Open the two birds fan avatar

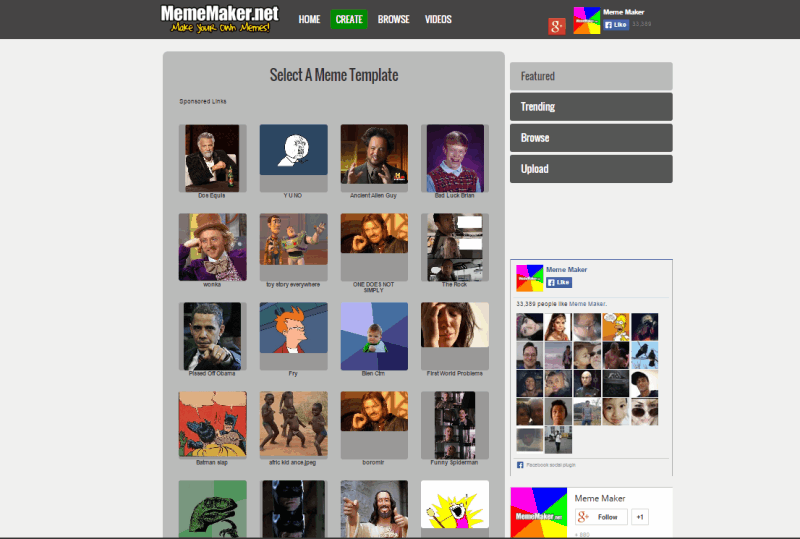pyautogui.click(x=644, y=355)
